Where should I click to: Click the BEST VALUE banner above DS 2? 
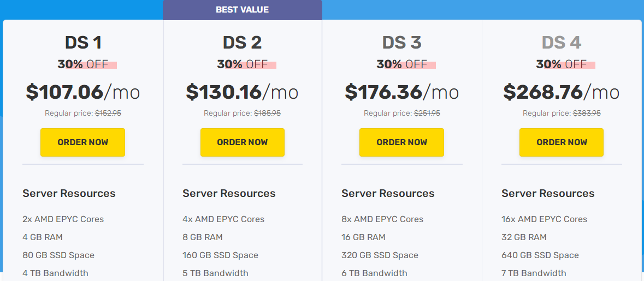pos(242,10)
